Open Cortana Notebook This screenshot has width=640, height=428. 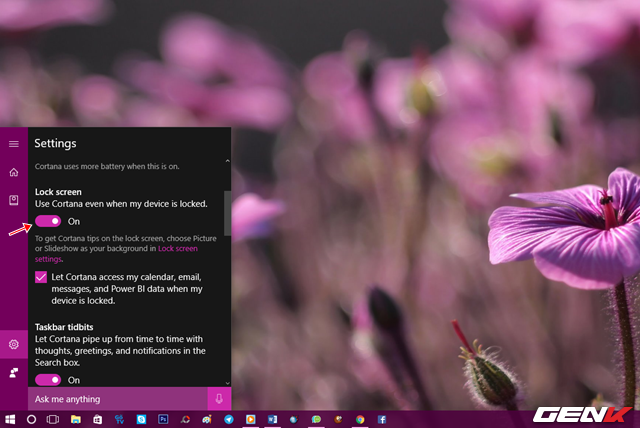coord(13,200)
